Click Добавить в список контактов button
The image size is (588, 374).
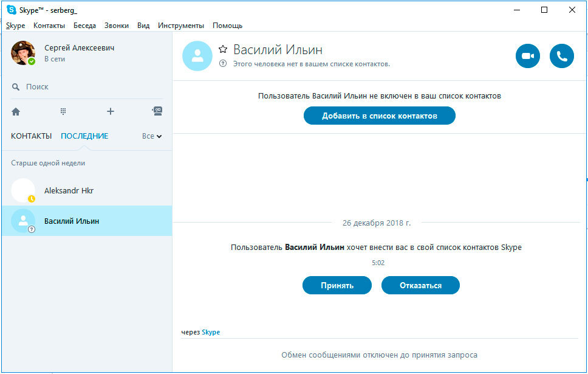[379, 116]
